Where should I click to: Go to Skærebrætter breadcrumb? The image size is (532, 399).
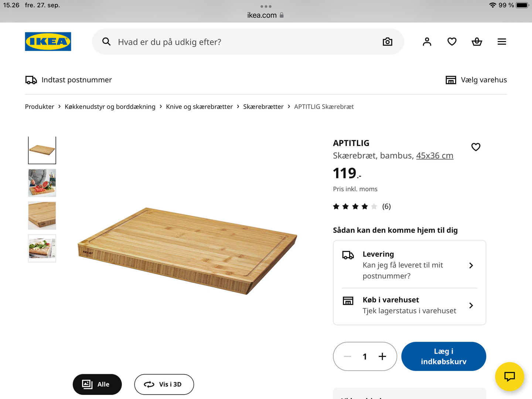263,107
